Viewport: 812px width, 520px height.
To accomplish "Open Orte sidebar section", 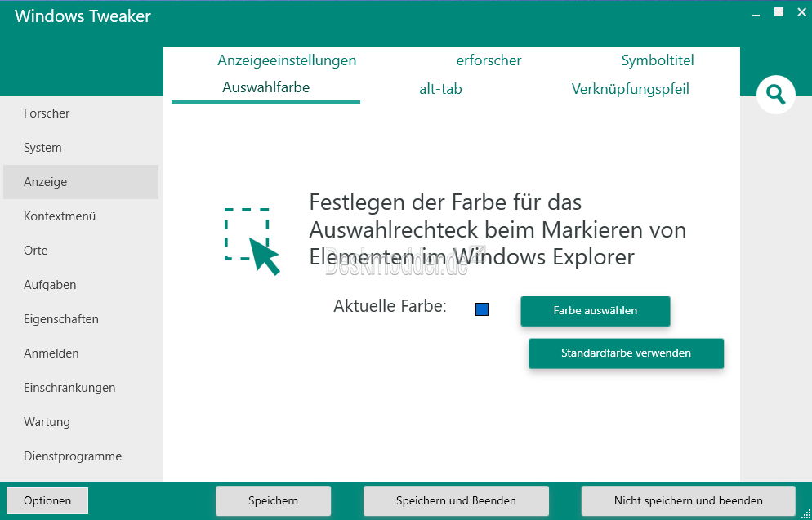I will pyautogui.click(x=81, y=251).
